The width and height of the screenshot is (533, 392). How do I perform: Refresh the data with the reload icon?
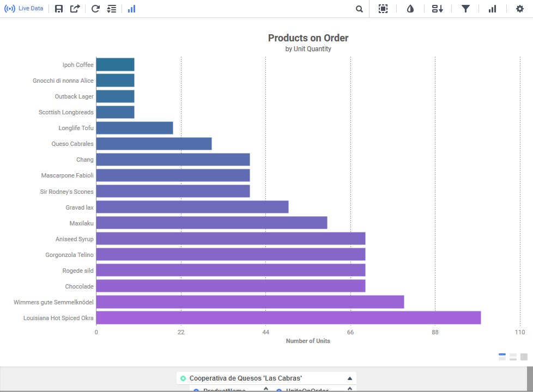click(95, 9)
